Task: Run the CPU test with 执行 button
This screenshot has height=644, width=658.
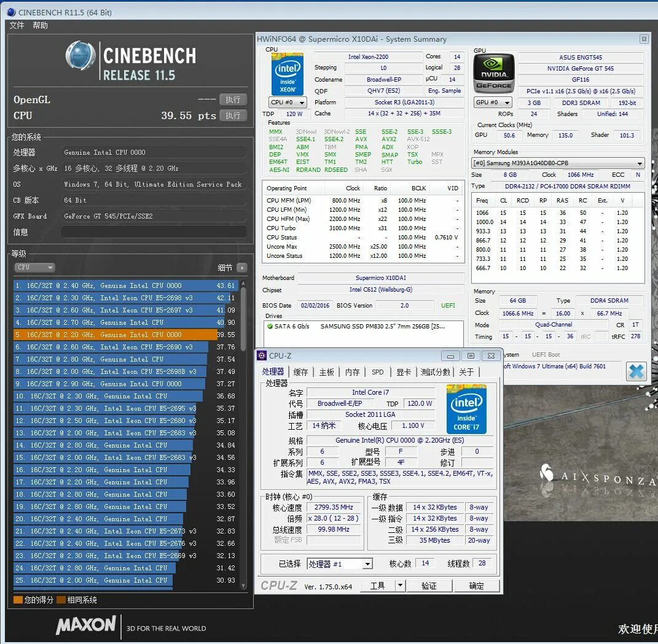Action: tap(233, 115)
